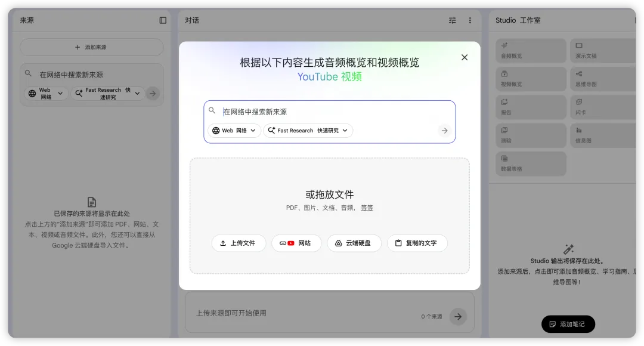The height and width of the screenshot is (346, 644).
Task: Click the 0 个来源 counter text
Action: (x=432, y=316)
